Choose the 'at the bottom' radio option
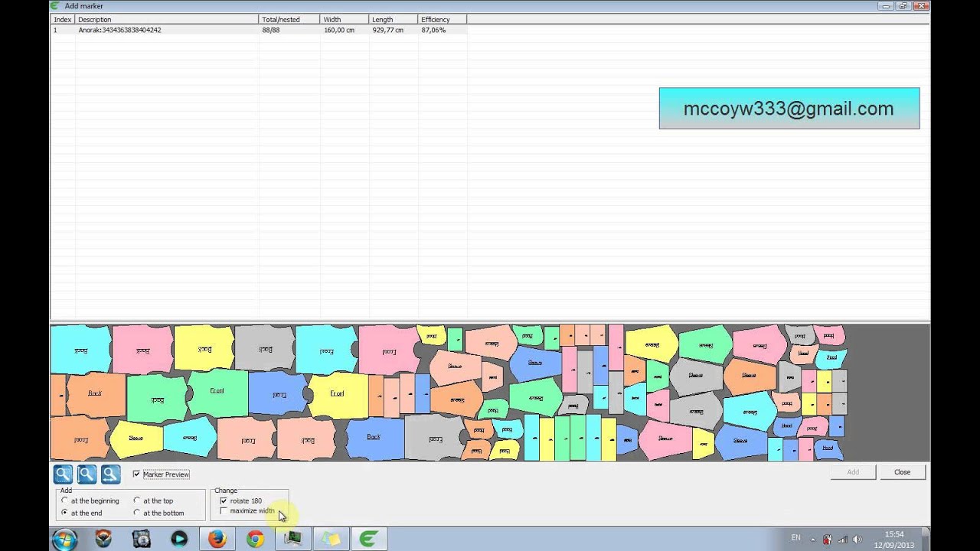The height and width of the screenshot is (551, 980). click(x=136, y=513)
